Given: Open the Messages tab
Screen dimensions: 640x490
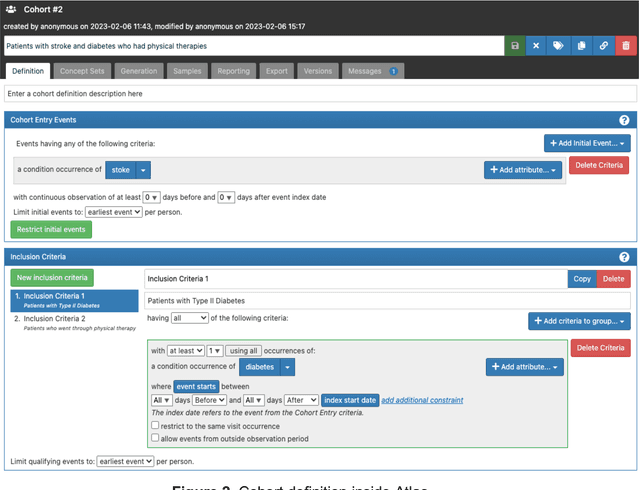Looking at the screenshot, I should (372, 71).
